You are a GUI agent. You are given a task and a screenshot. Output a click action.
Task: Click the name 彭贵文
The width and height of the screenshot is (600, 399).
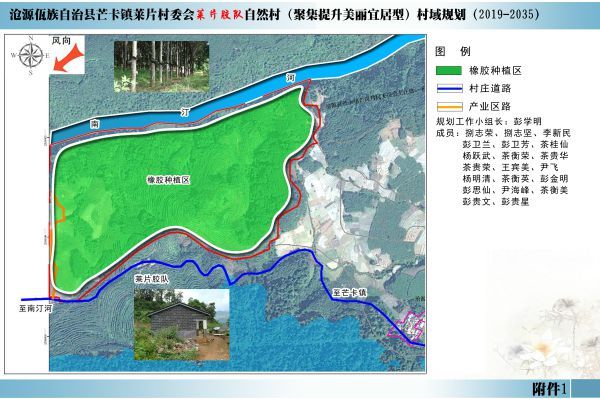pos(477,202)
